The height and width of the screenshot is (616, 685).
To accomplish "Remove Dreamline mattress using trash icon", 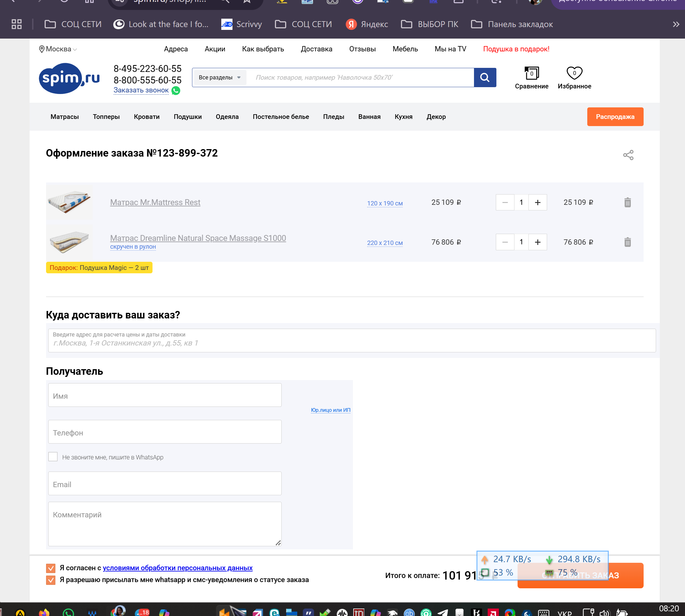I will [627, 242].
